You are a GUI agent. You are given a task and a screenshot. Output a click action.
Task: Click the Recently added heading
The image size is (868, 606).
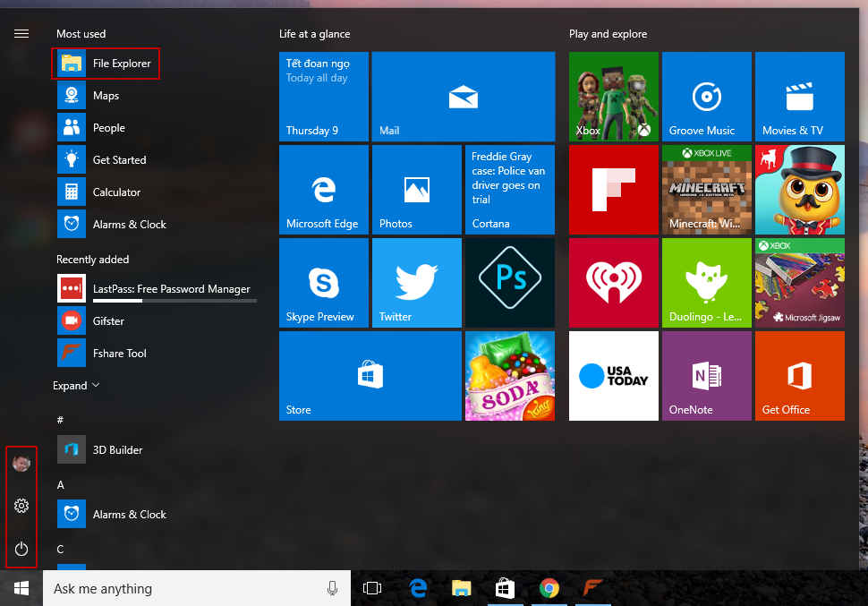tap(92, 260)
